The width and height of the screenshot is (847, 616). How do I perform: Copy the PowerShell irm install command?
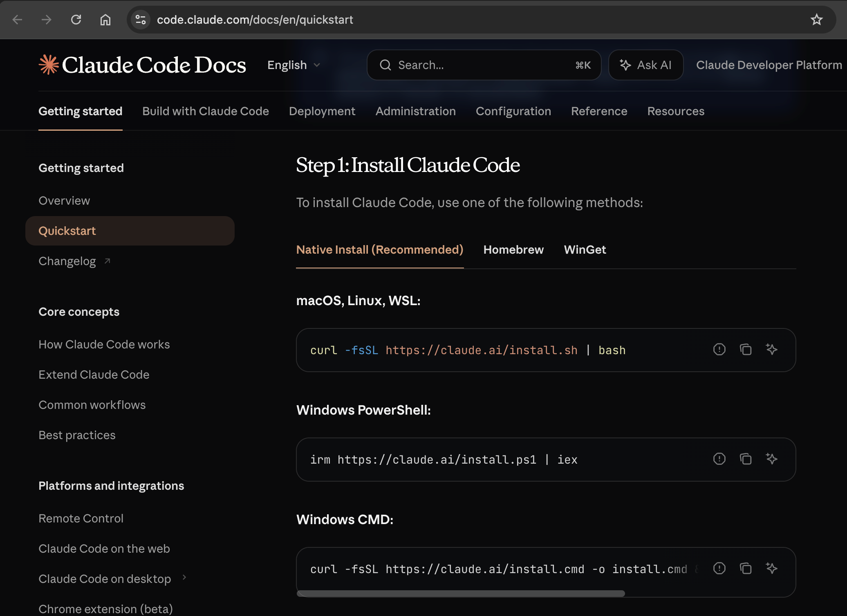click(745, 459)
